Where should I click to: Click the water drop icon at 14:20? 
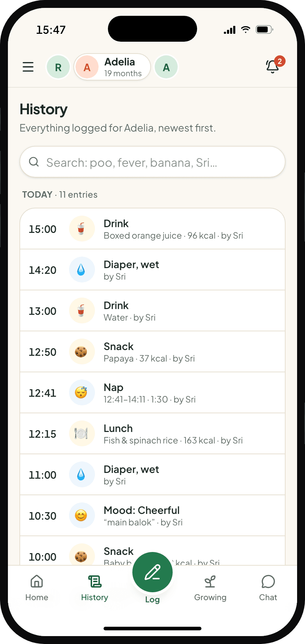coord(82,270)
